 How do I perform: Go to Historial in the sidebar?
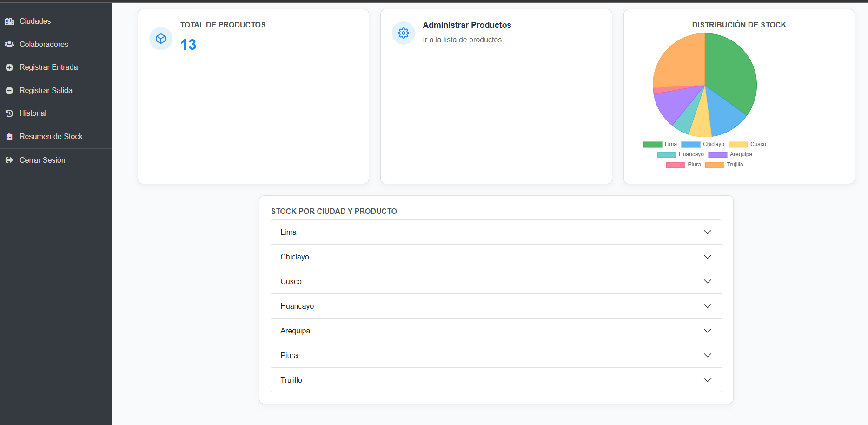pyautogui.click(x=33, y=113)
